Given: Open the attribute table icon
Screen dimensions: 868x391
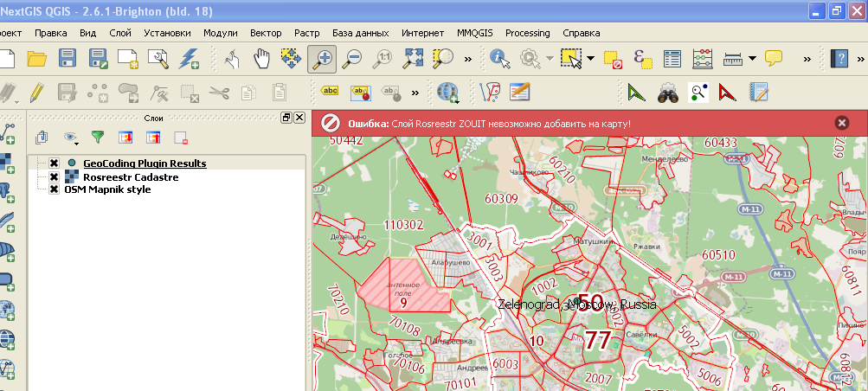Looking at the screenshot, I should click(x=672, y=59).
